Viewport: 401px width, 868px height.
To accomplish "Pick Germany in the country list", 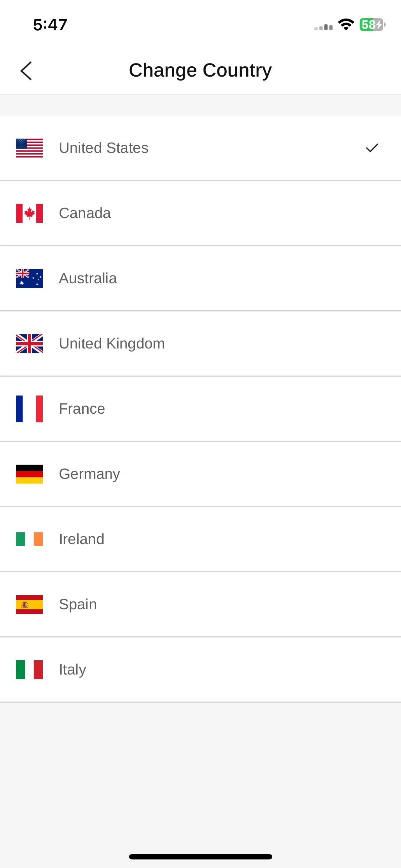I will (x=200, y=474).
